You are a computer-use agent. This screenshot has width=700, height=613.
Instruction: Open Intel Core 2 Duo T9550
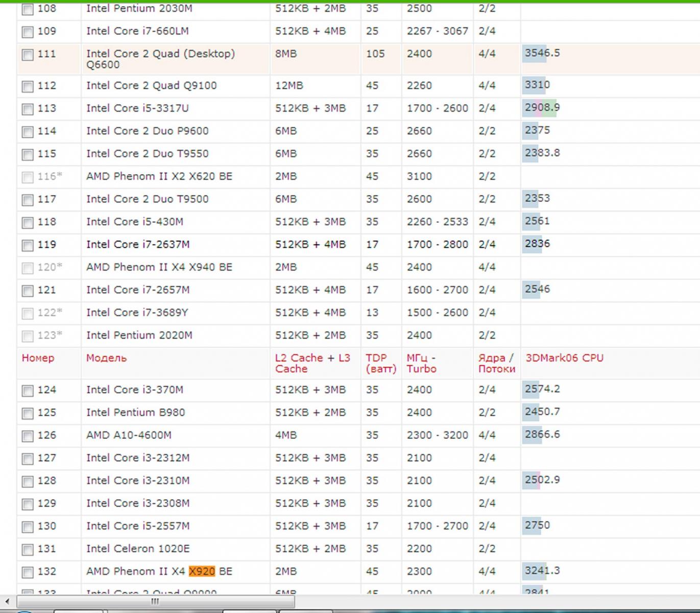pyautogui.click(x=147, y=154)
